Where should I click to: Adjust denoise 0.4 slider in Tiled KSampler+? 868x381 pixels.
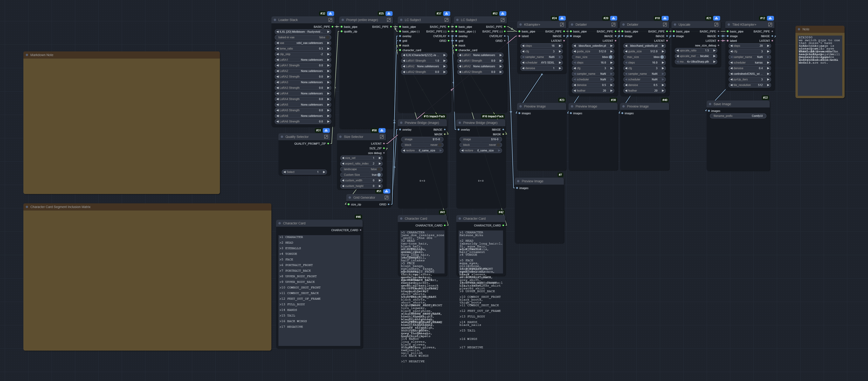point(749,68)
